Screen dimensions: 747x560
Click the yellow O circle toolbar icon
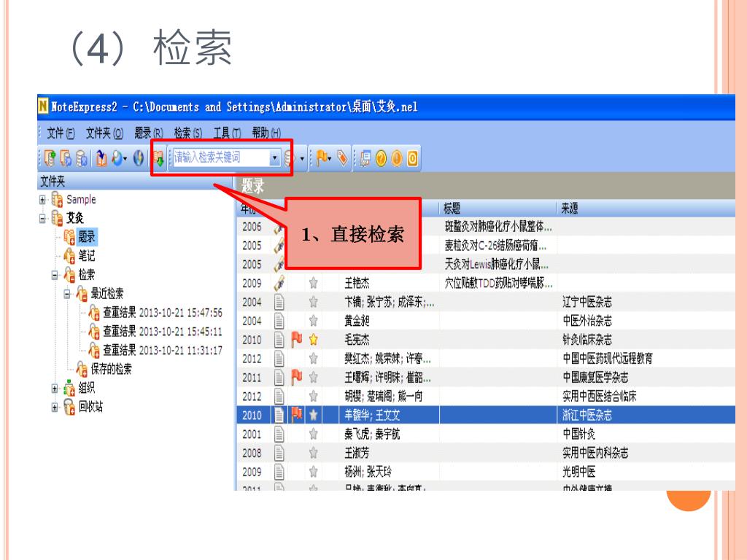pyautogui.click(x=413, y=157)
